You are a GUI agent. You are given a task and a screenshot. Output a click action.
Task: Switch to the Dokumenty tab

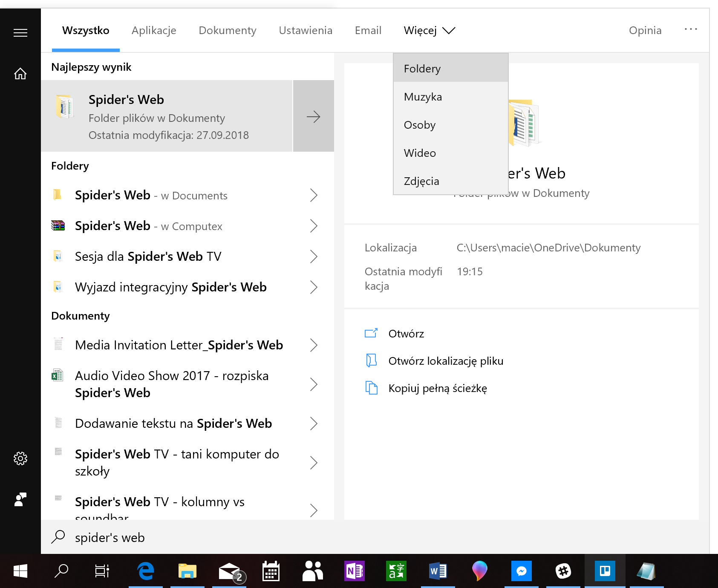[228, 31]
